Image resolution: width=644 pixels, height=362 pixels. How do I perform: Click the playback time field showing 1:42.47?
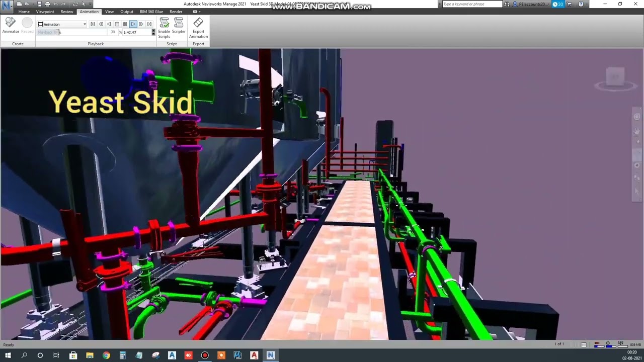(137, 32)
